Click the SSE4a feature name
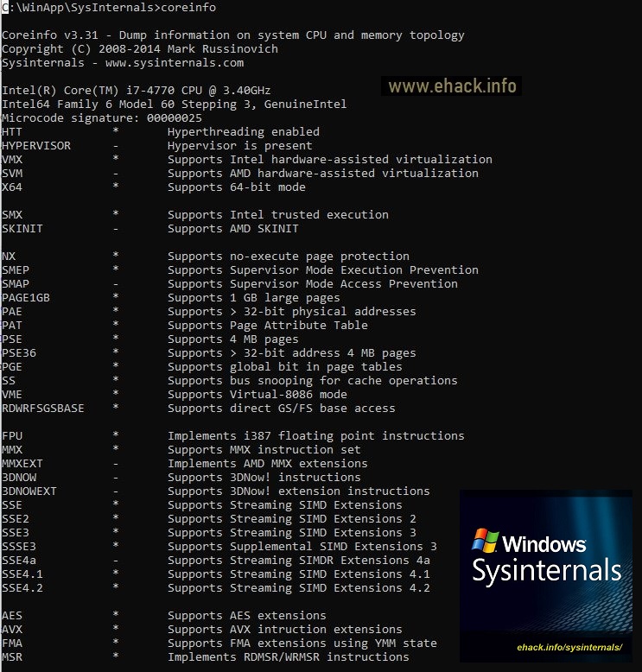642x672 pixels. coord(19,560)
